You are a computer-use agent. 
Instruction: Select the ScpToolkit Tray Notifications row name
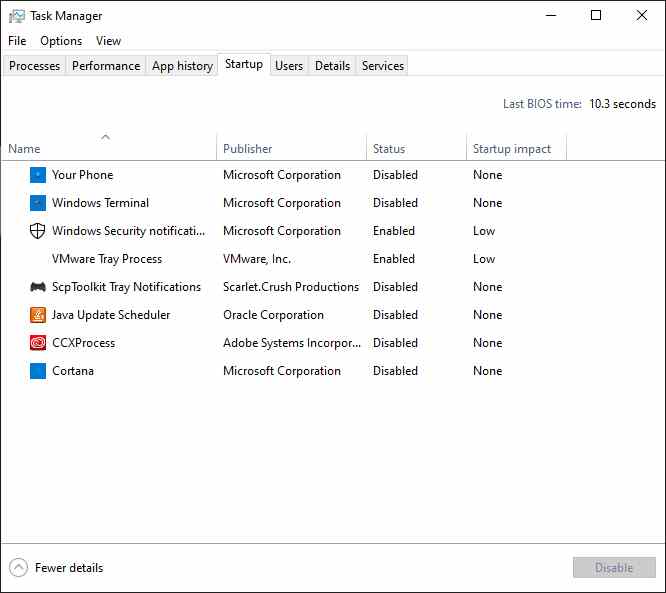pyautogui.click(x=126, y=287)
